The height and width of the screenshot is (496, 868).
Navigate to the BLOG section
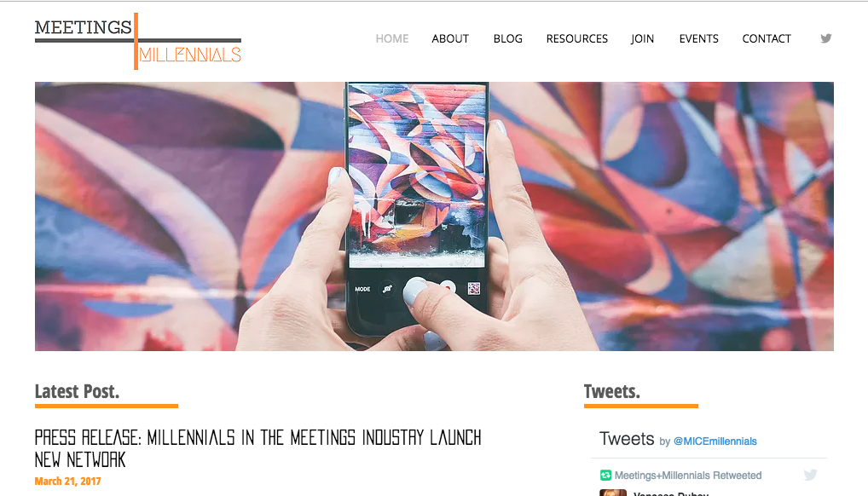[x=507, y=38]
